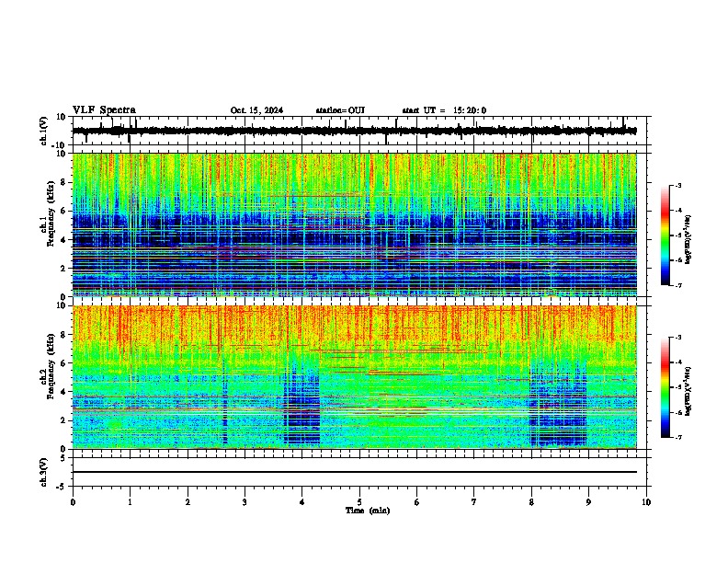This screenshot has height=563, width=728.
Task: Click the "8" kHz tick on ch.2 spectrogram
Action: click(64, 335)
